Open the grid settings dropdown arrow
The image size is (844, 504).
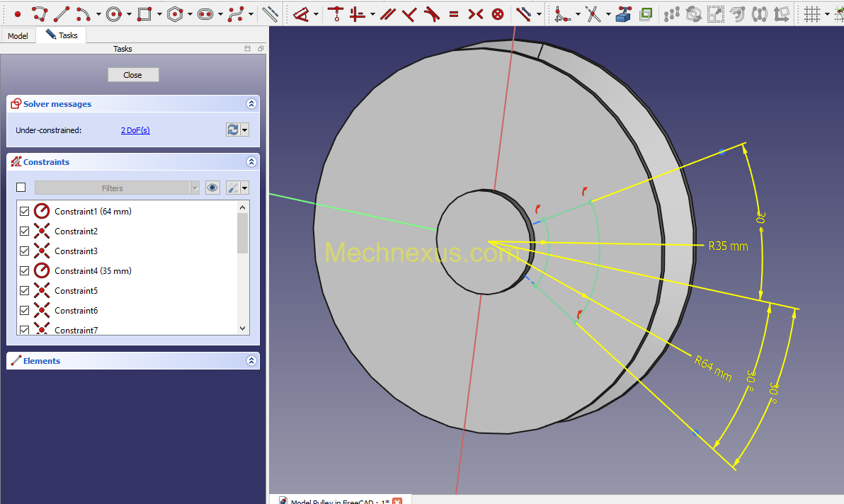coord(827,15)
